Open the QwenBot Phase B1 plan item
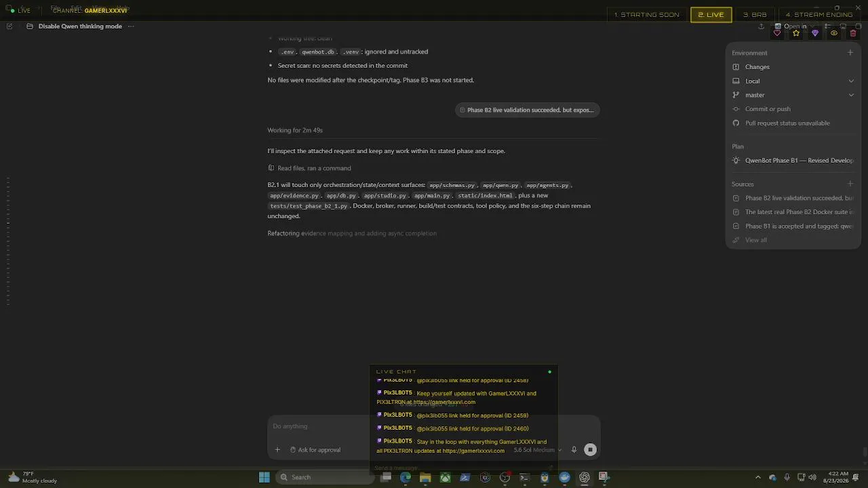The width and height of the screenshot is (868, 488). coord(793,161)
